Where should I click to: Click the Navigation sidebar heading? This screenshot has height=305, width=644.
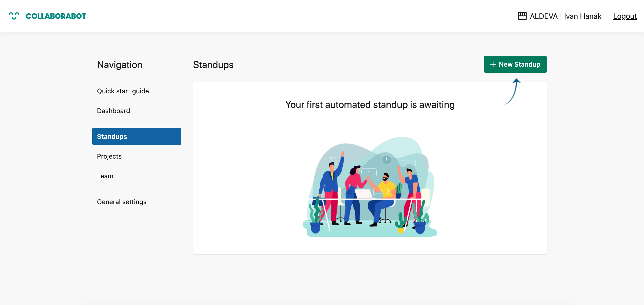pyautogui.click(x=120, y=65)
